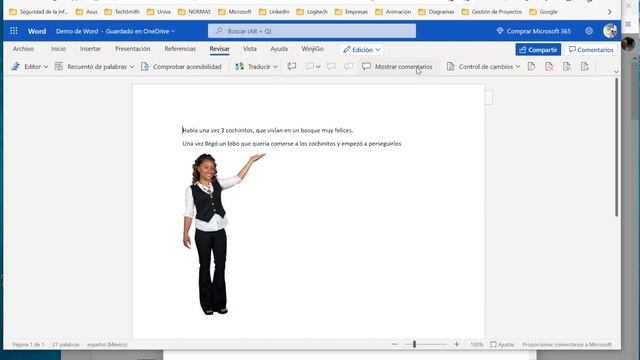The width and height of the screenshot is (640, 360).
Task: Expand the Recuento de palabras arrow
Action: coord(132,67)
